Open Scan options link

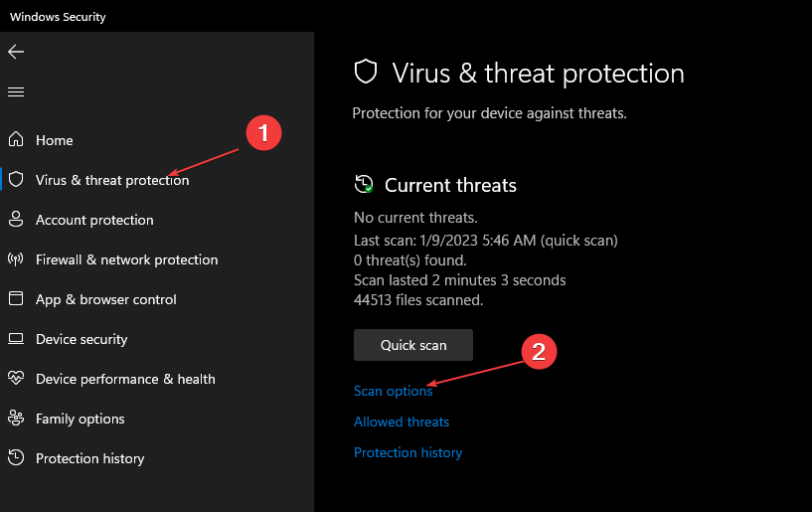[393, 391]
